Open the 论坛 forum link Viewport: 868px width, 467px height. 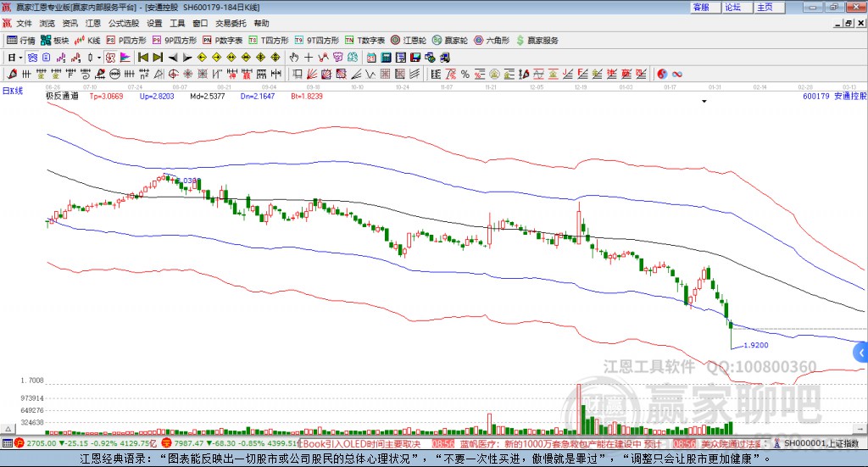(733, 7)
